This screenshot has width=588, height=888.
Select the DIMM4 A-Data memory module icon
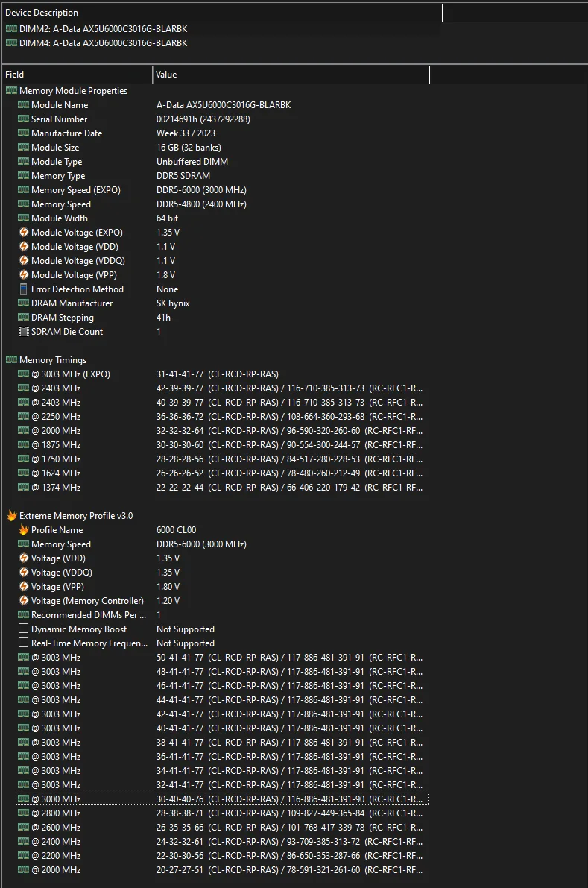(11, 42)
